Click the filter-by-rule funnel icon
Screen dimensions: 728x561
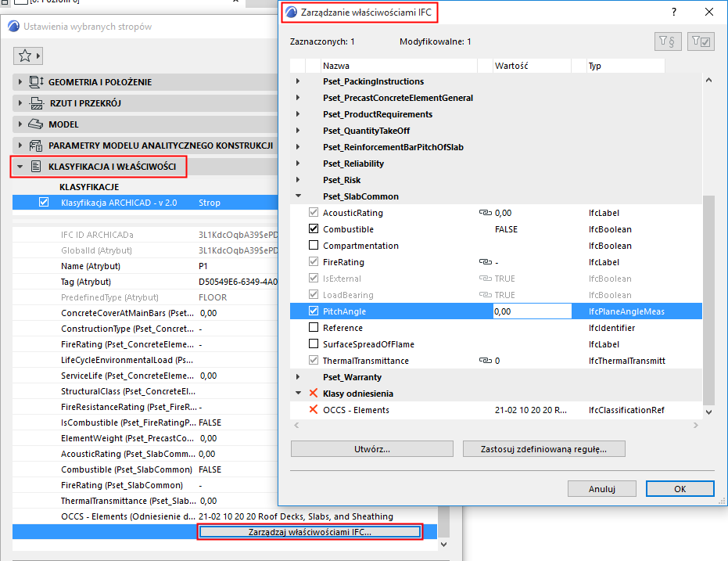tap(668, 41)
